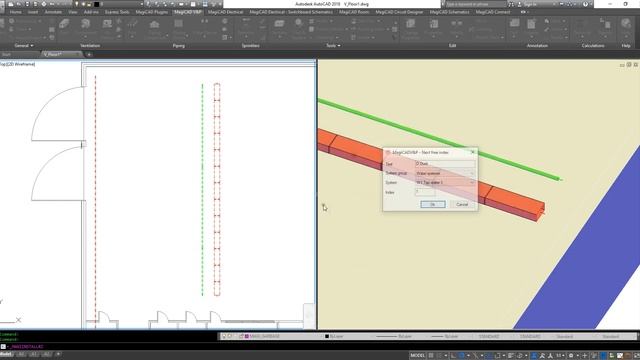Viewport: 640px width, 360px height.
Task: Open MagiCAD Circuit Designer tab
Action: coord(399,12)
